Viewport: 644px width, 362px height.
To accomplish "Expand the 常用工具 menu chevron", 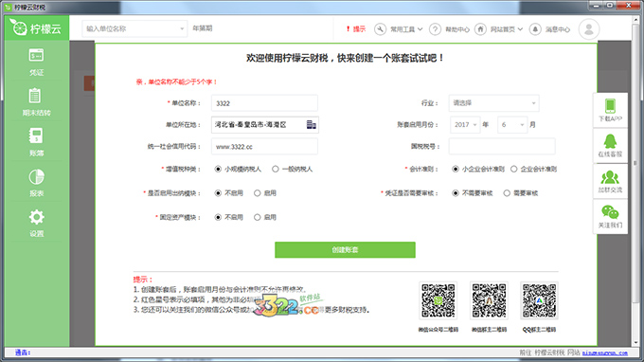I will pos(420,29).
